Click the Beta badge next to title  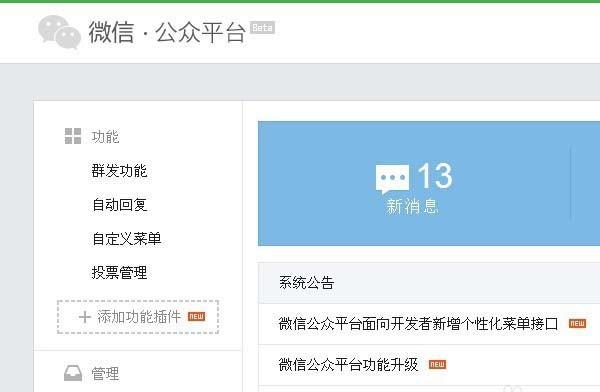coord(262,28)
